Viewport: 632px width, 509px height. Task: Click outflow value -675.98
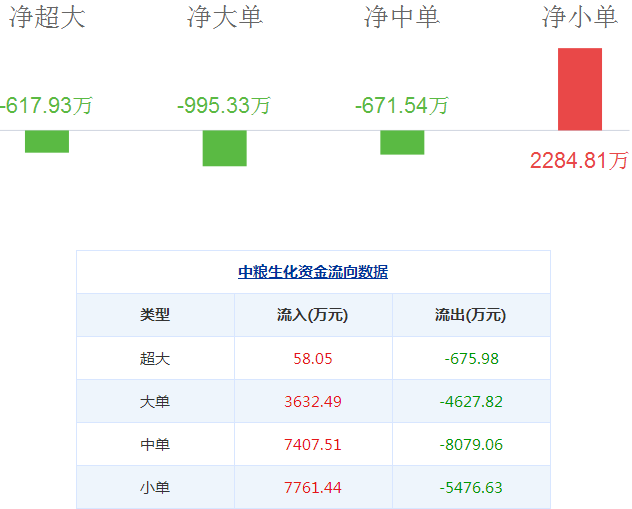(472, 359)
